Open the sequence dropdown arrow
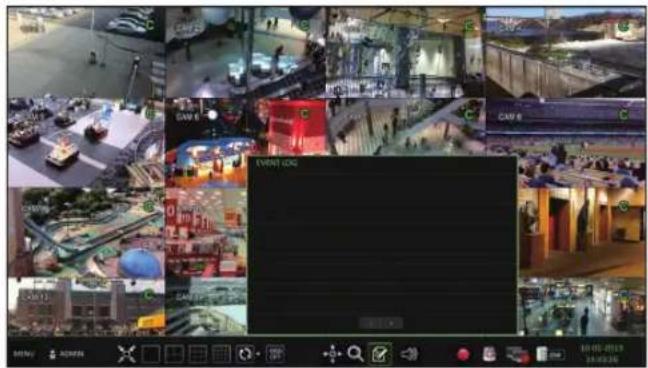This screenshot has width=648, height=368. (x=258, y=354)
